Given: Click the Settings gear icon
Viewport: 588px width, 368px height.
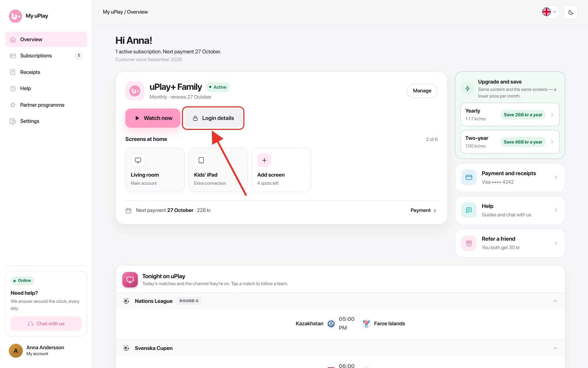Looking at the screenshot, I should pyautogui.click(x=13, y=121).
